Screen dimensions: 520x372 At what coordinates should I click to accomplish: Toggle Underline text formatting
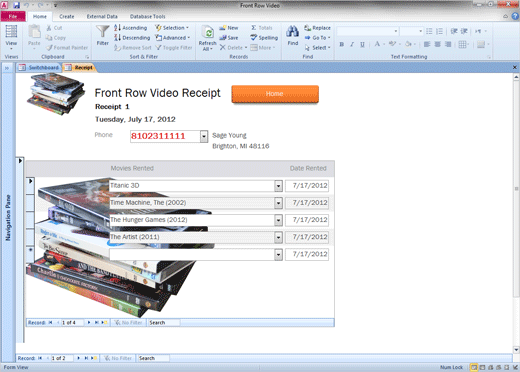point(362,44)
